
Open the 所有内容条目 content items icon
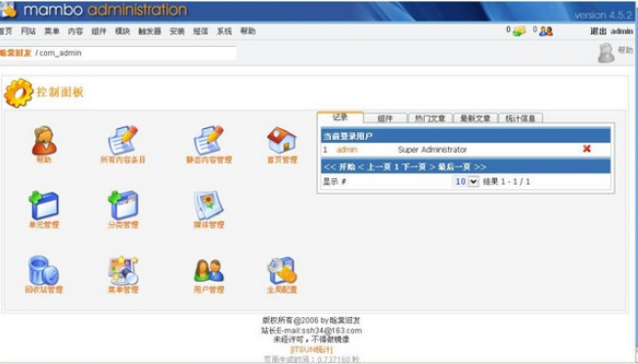point(122,140)
